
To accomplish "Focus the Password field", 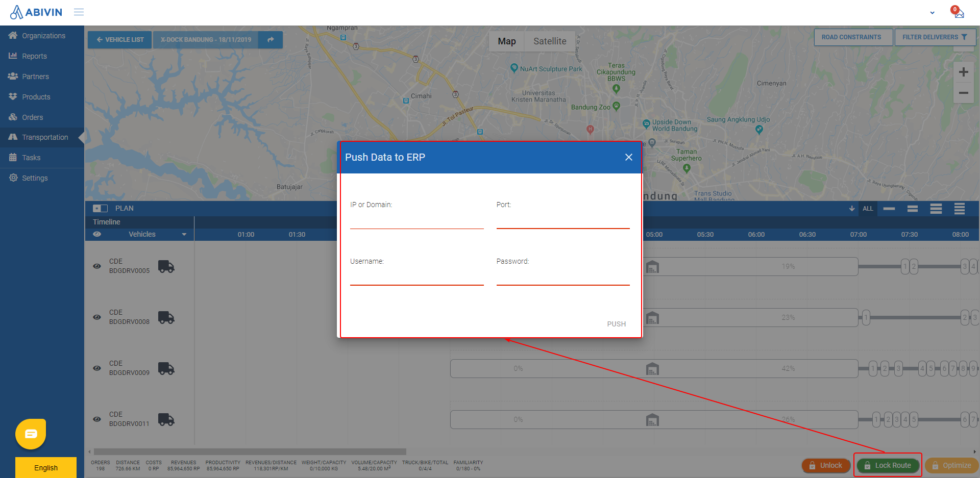I will [563, 276].
